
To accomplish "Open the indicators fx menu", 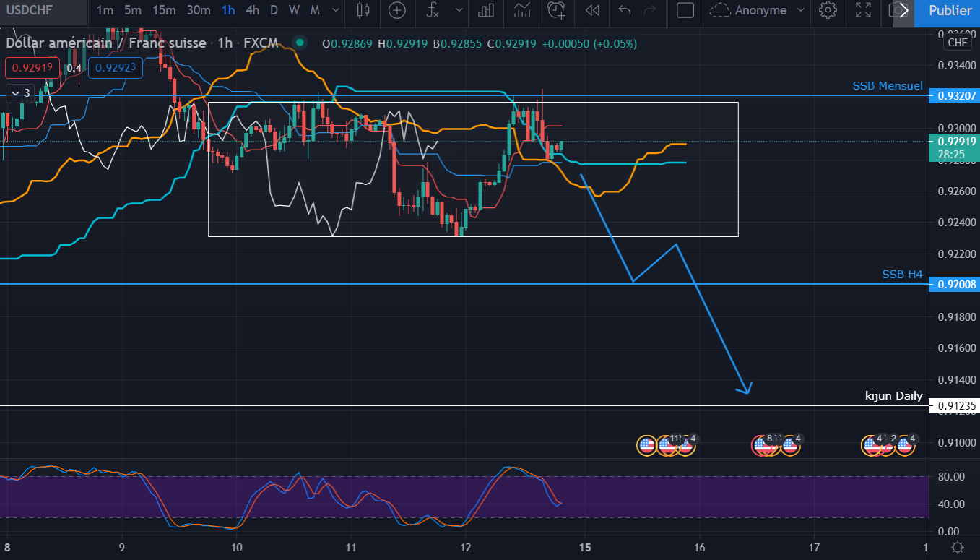I will [x=433, y=11].
